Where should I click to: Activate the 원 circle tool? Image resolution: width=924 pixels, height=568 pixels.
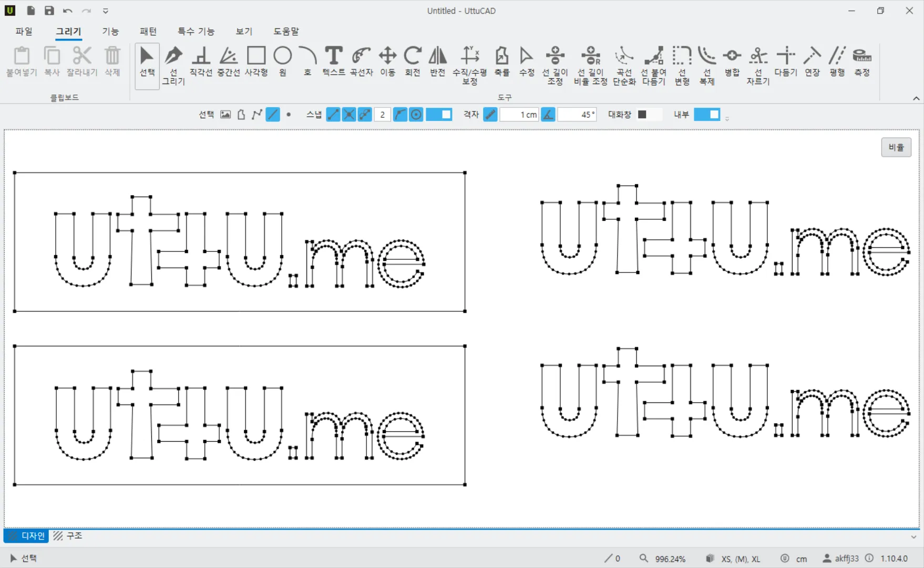pyautogui.click(x=283, y=62)
